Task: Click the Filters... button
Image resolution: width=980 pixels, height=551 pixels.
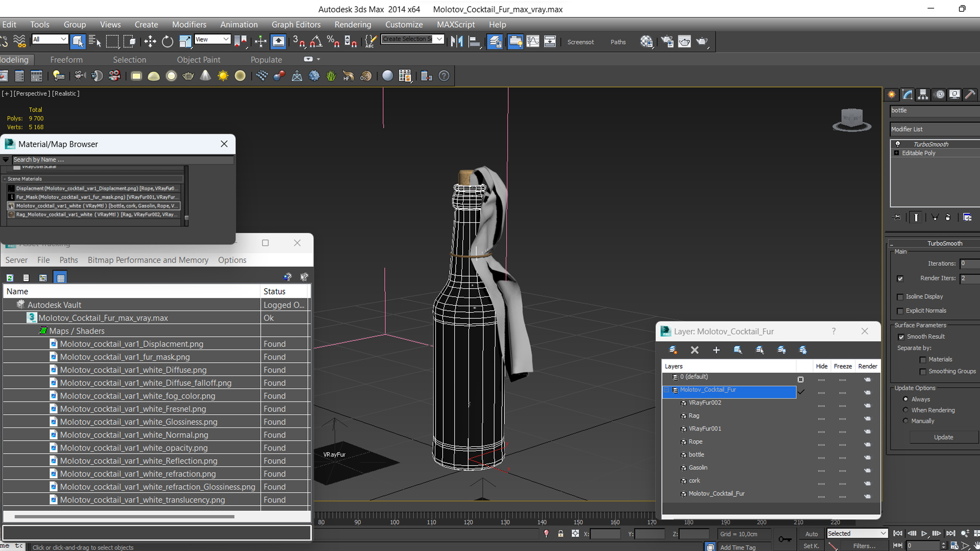Action: 864,546
